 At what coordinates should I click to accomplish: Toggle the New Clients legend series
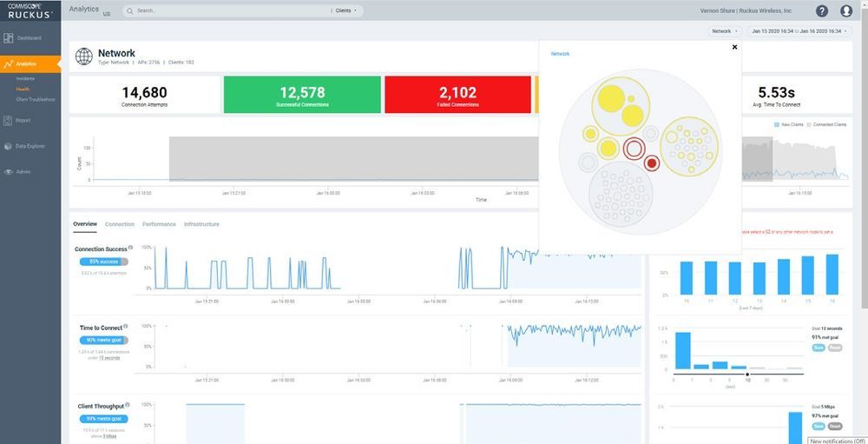(788, 125)
